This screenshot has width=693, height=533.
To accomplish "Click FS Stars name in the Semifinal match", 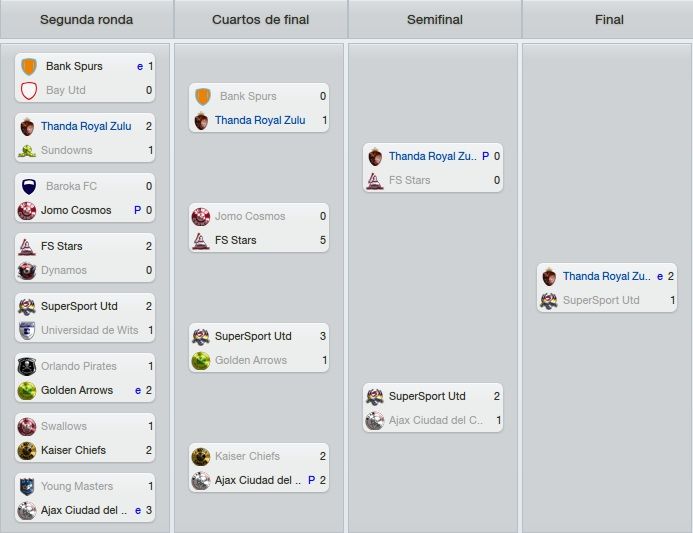I will [x=409, y=180].
